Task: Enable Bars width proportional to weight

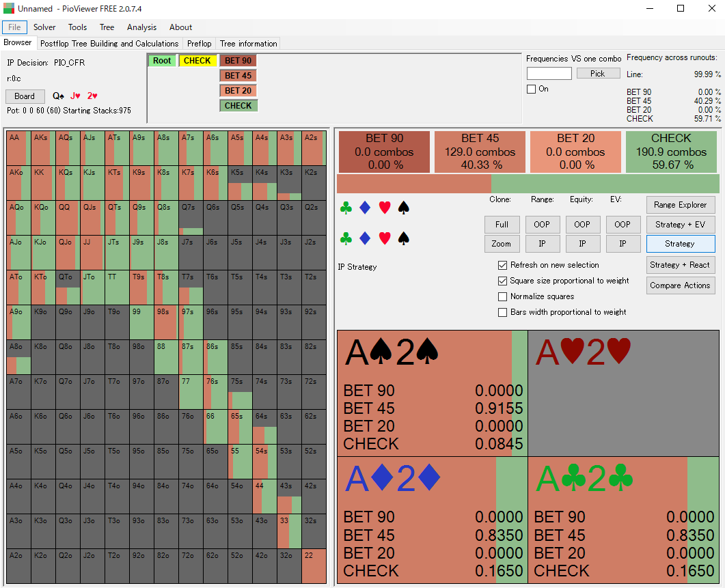Action: tap(503, 312)
